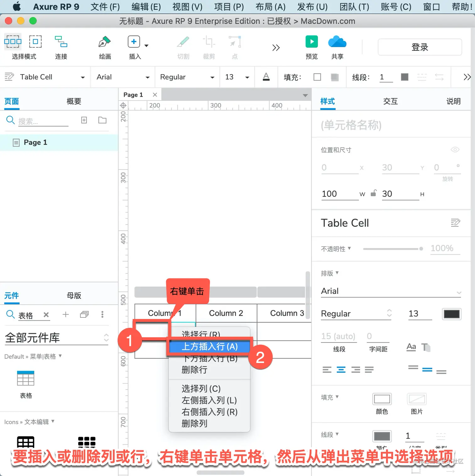Switch to the 说明 notes tab

pyautogui.click(x=453, y=101)
